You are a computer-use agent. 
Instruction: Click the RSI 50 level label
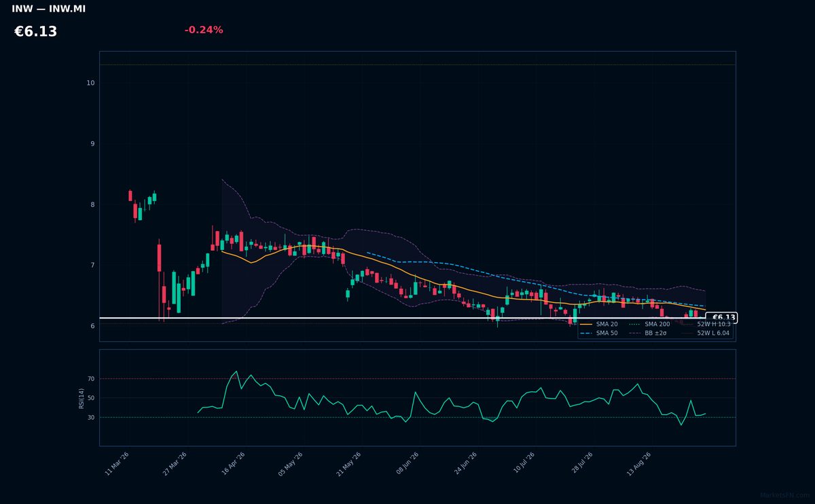tap(91, 398)
